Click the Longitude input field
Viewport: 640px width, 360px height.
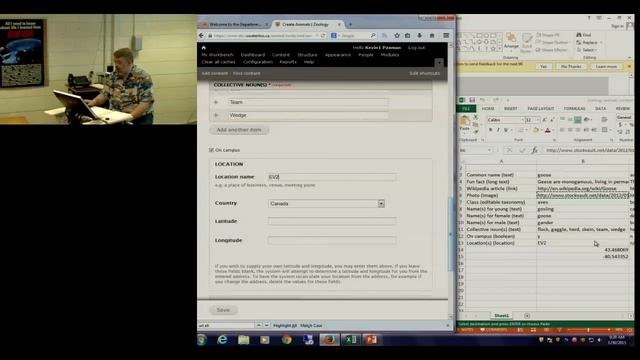[x=332, y=240]
